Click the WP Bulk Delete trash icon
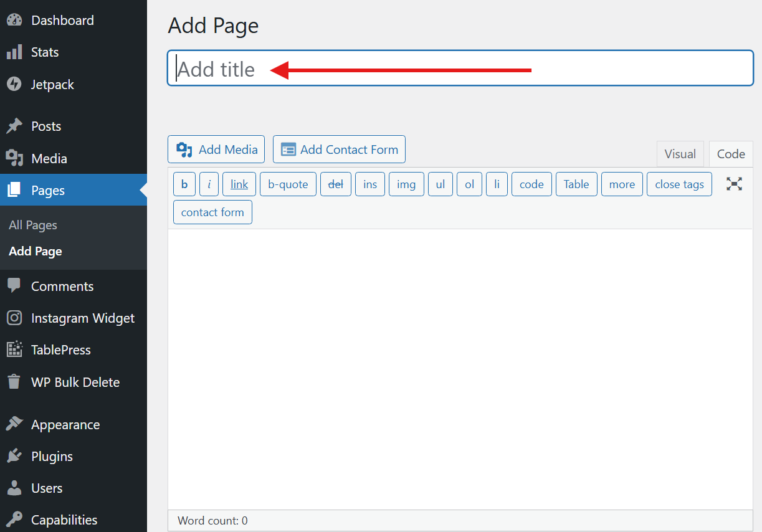 pos(14,382)
